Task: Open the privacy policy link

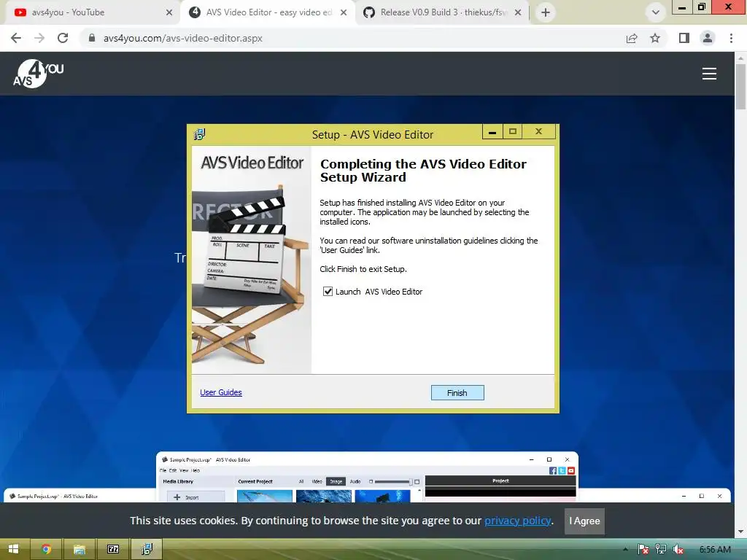Action: (518, 521)
